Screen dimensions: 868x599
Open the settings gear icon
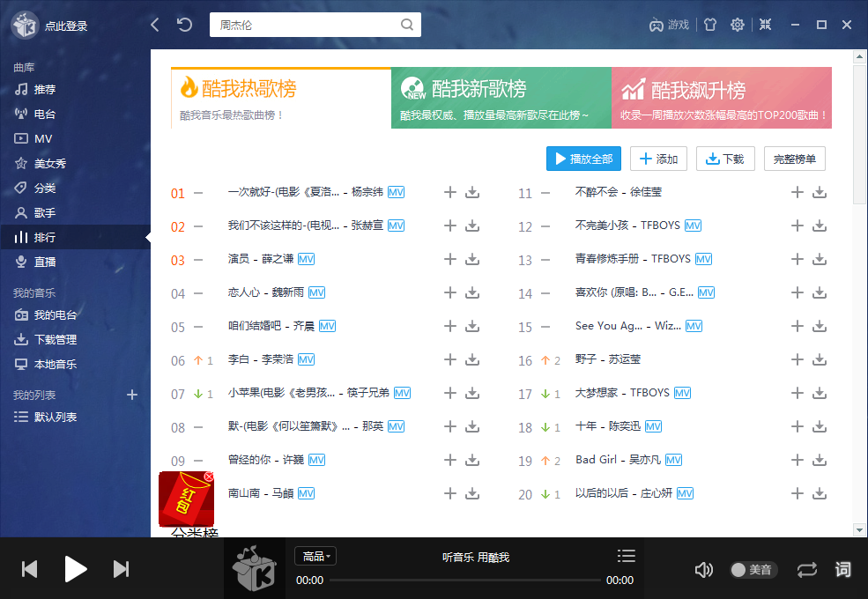737,25
